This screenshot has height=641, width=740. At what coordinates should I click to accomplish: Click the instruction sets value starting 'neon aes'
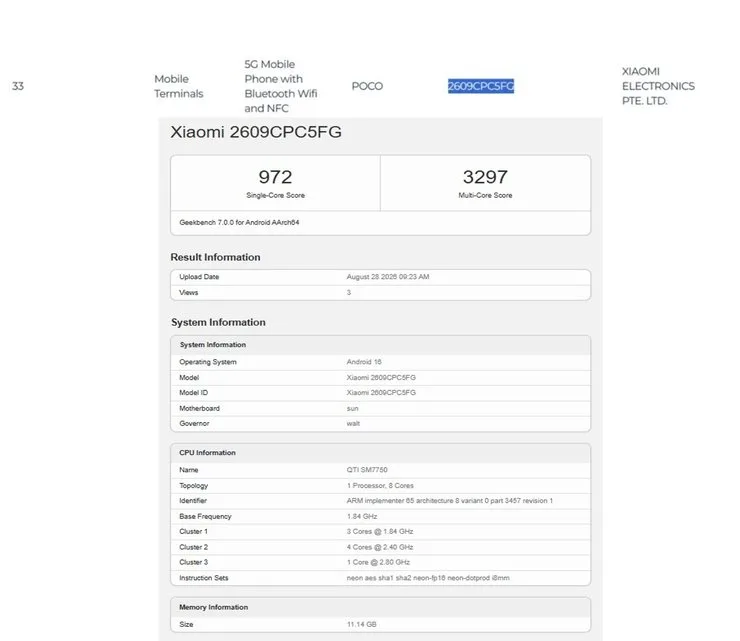[x=428, y=578]
